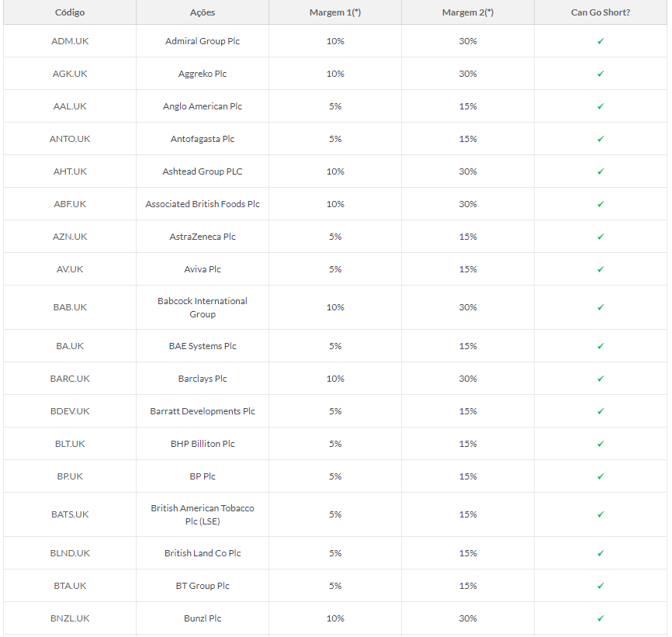Click the green checkmark in BP Plc row
Screen dimensions: 672x637
pyautogui.click(x=601, y=476)
